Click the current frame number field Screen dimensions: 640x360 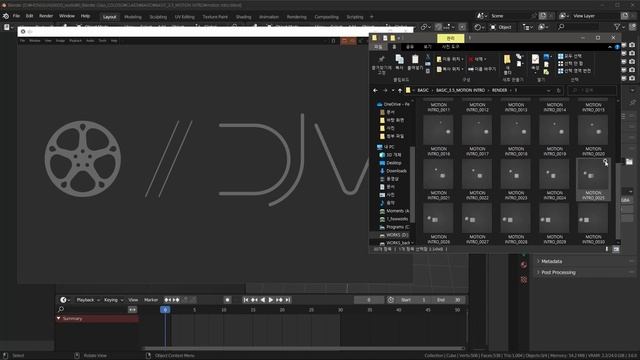pyautogui.click(x=369, y=300)
